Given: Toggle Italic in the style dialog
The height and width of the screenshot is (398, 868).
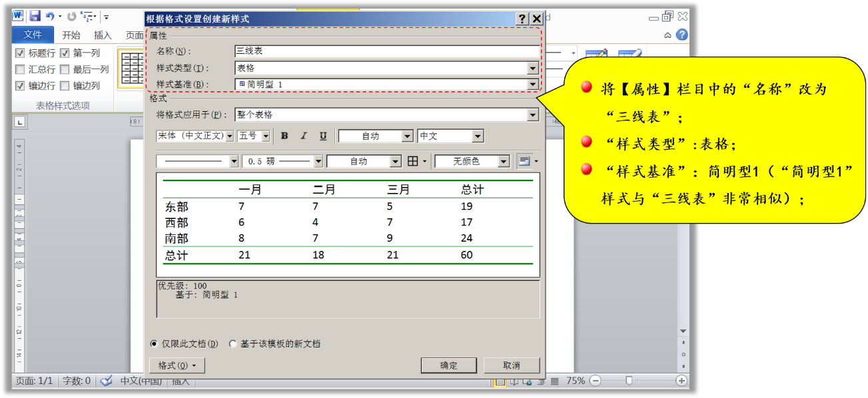Looking at the screenshot, I should (x=304, y=136).
